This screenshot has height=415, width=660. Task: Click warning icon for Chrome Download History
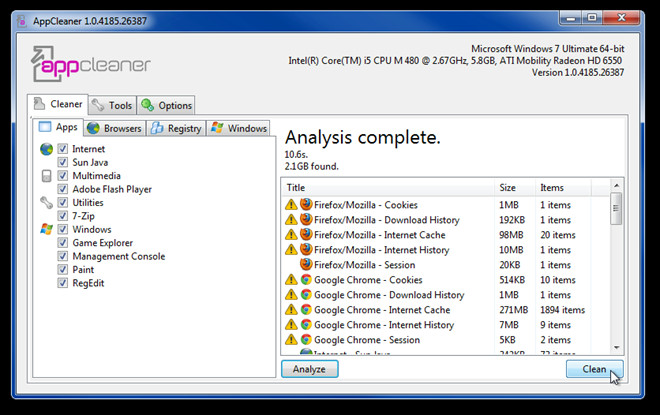[x=291, y=295]
